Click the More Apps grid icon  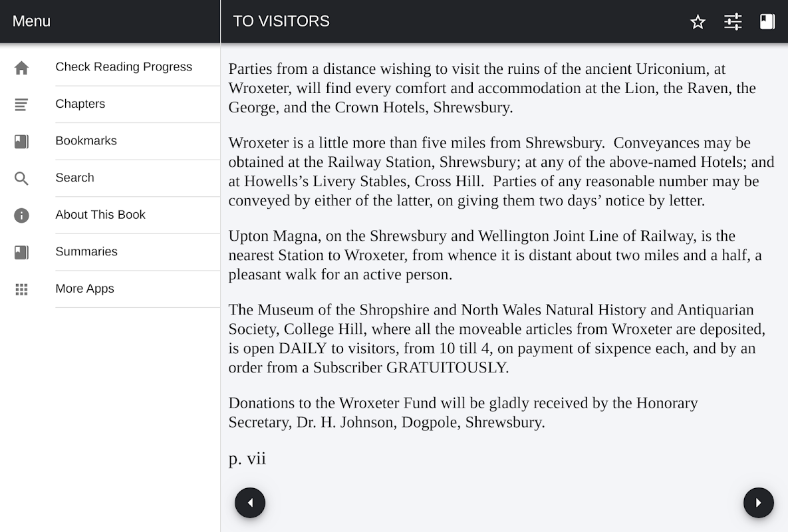pos(22,289)
